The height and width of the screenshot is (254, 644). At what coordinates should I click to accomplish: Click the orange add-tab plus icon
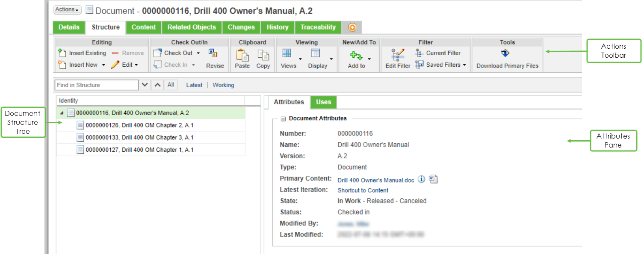352,27
